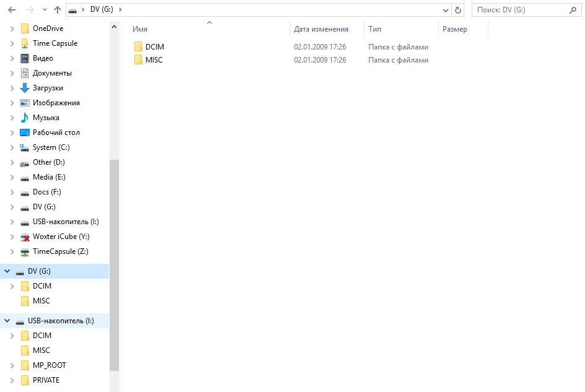
Task: Click the search box Поиск: DV (G:)
Action: (526, 10)
